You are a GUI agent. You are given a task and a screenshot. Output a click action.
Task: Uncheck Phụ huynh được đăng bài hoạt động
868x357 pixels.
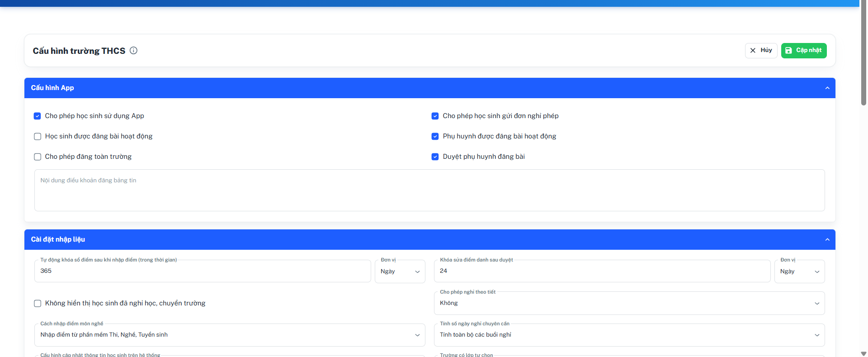point(435,137)
